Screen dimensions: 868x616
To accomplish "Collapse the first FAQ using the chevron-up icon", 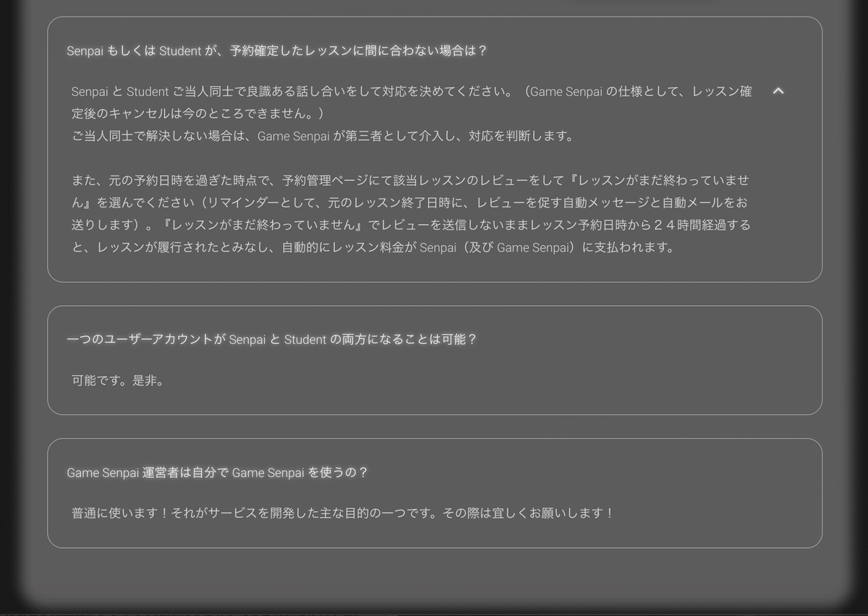I will (x=778, y=91).
